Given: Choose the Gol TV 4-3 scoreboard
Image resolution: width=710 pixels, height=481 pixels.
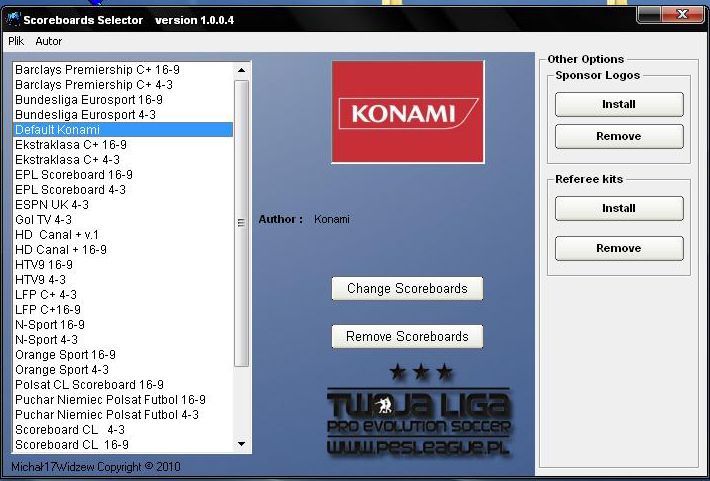Looking at the screenshot, I should pos(44,220).
